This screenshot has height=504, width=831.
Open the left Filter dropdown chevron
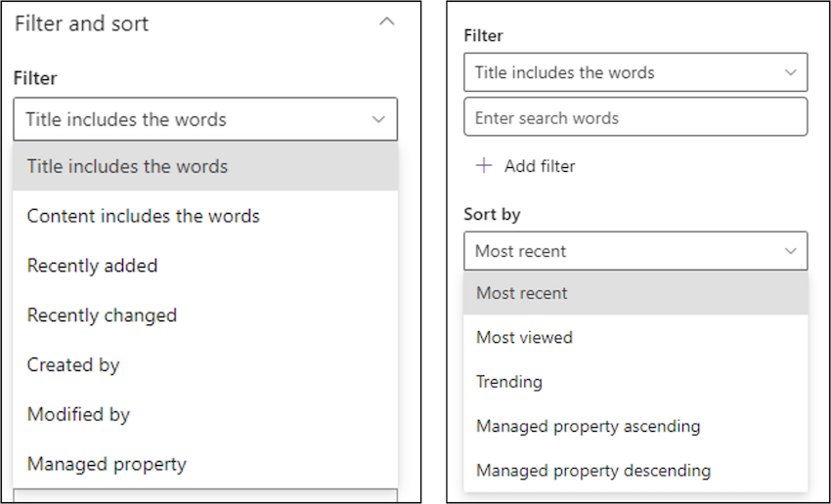378,119
